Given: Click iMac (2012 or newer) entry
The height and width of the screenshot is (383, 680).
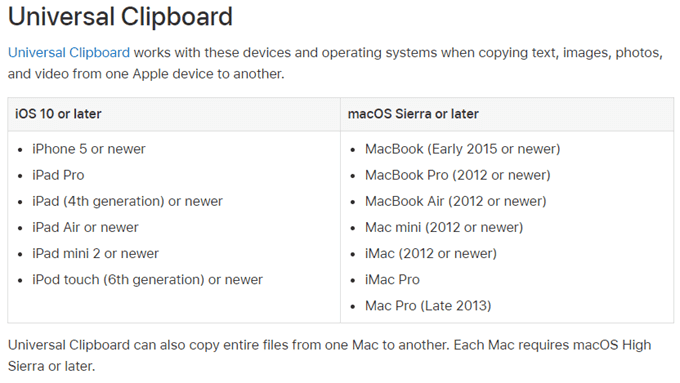Looking at the screenshot, I should coord(431,253).
